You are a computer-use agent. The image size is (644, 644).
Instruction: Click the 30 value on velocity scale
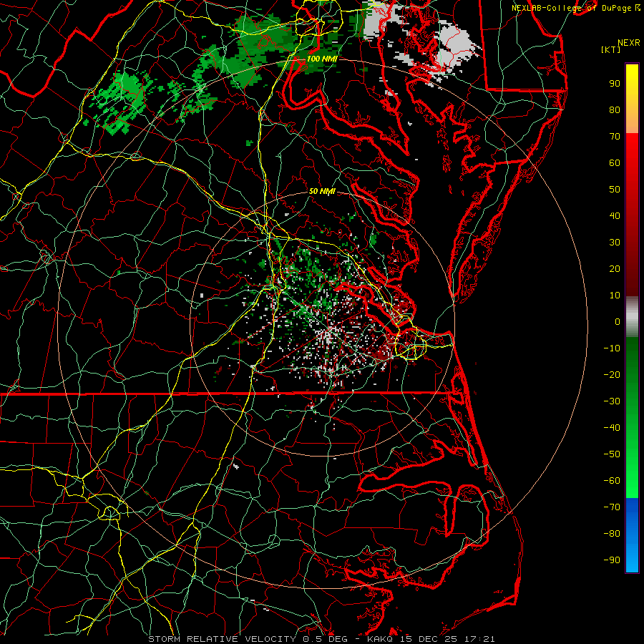coord(615,243)
